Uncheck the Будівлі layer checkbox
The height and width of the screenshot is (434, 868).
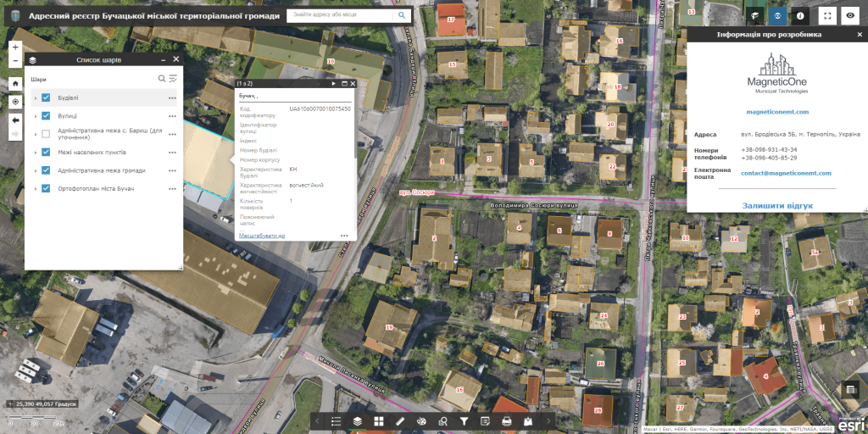(47, 97)
